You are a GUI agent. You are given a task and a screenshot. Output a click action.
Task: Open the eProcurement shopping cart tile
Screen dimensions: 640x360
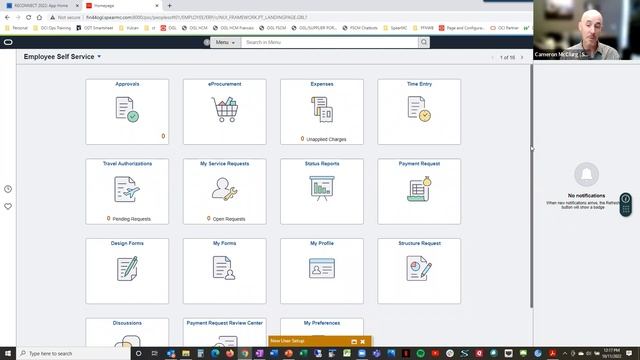point(224,111)
